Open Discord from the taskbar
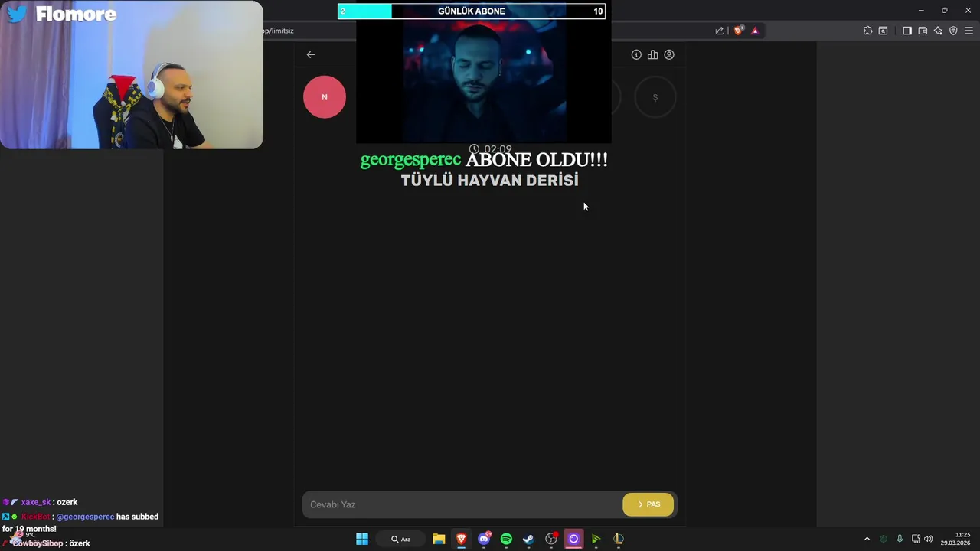Screen dimensions: 980x551 (484, 539)
